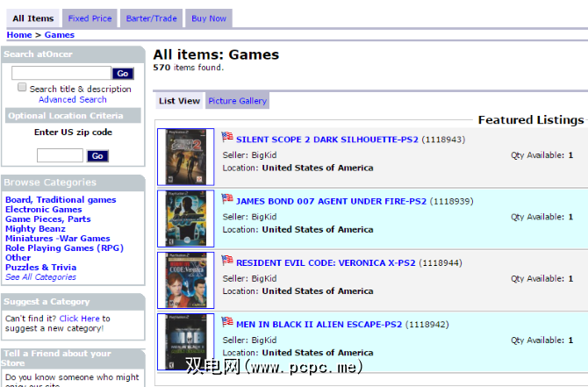Open the Buy Now tab
Viewport: 588px width, 387px height.
[x=209, y=18]
